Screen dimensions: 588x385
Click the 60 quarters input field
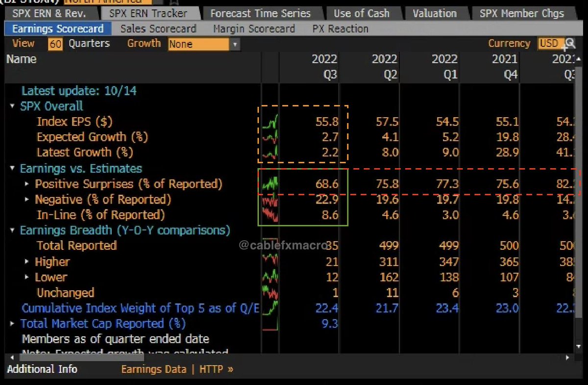[54, 43]
